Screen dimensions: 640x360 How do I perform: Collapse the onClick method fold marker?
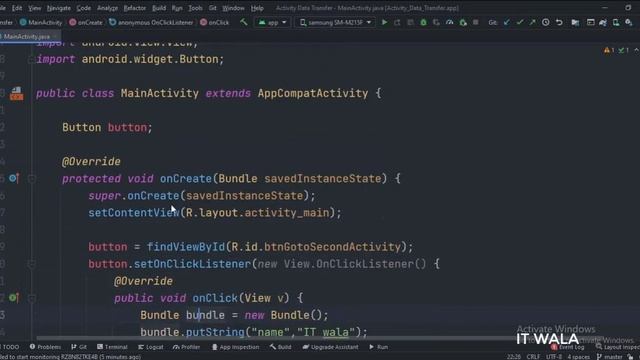click(x=31, y=298)
